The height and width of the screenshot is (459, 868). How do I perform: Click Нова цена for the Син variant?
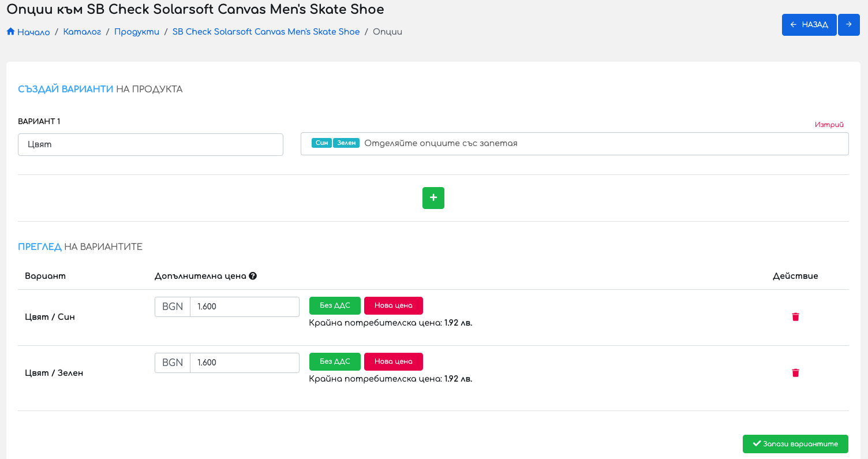coord(394,305)
